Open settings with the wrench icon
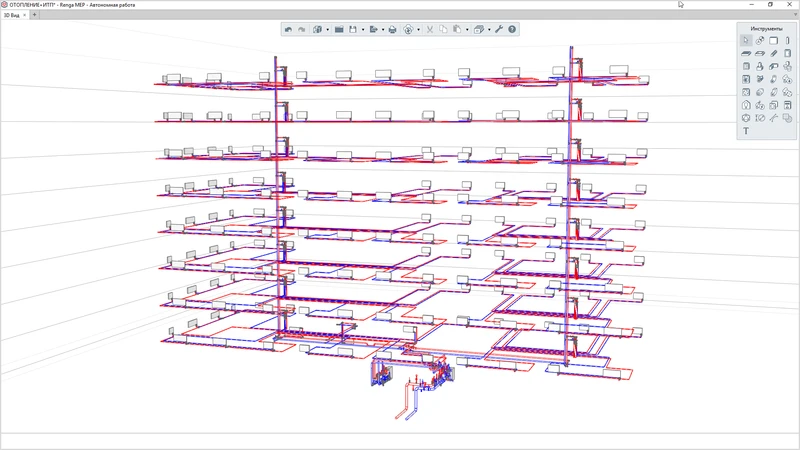The height and width of the screenshot is (450, 800). click(498, 30)
